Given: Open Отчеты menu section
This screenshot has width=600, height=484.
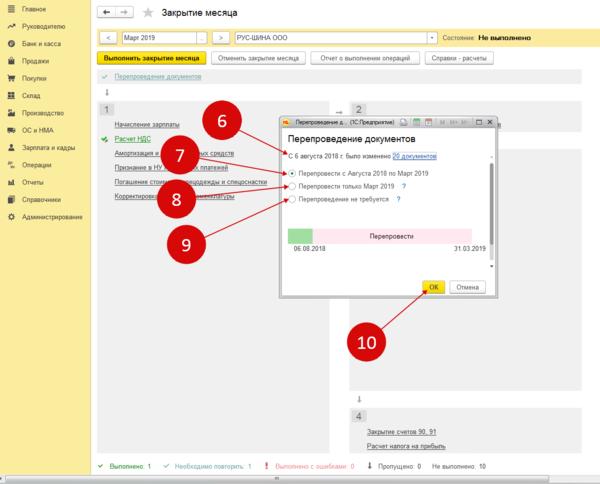Looking at the screenshot, I should tap(33, 182).
